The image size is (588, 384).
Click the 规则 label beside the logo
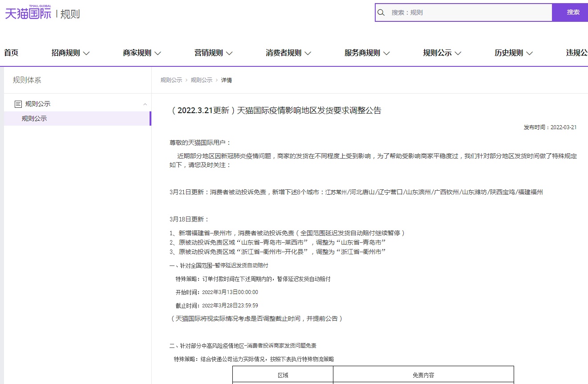tap(70, 14)
